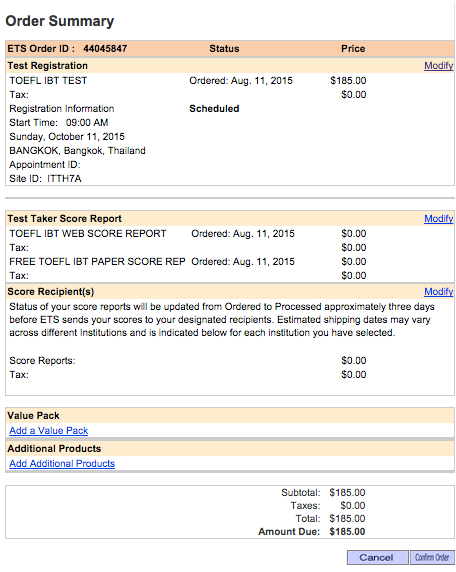Select the Site ID ITTH7A text
Image resolution: width=456 pixels, height=572 pixels.
[x=45, y=178]
